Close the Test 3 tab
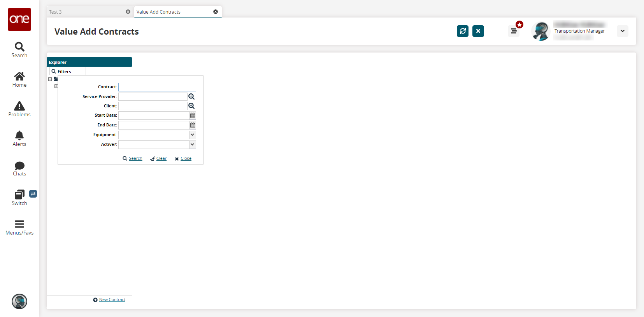644x317 pixels. [128, 12]
